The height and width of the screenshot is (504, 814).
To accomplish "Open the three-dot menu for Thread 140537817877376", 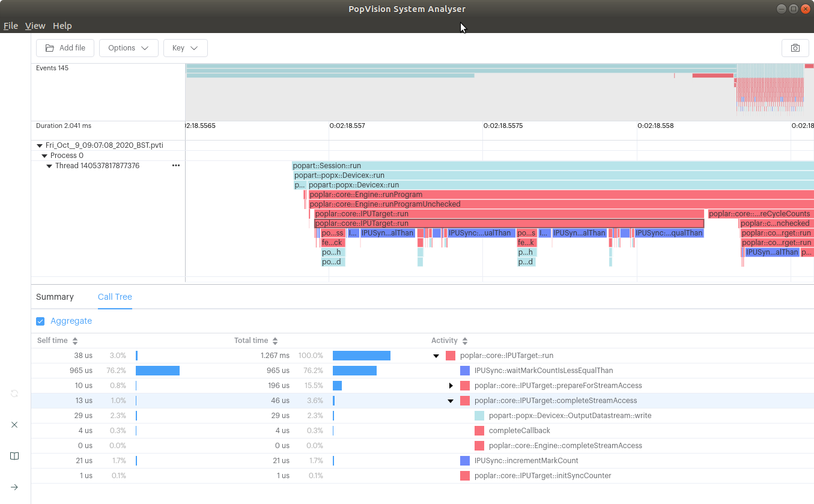I will tap(176, 166).
